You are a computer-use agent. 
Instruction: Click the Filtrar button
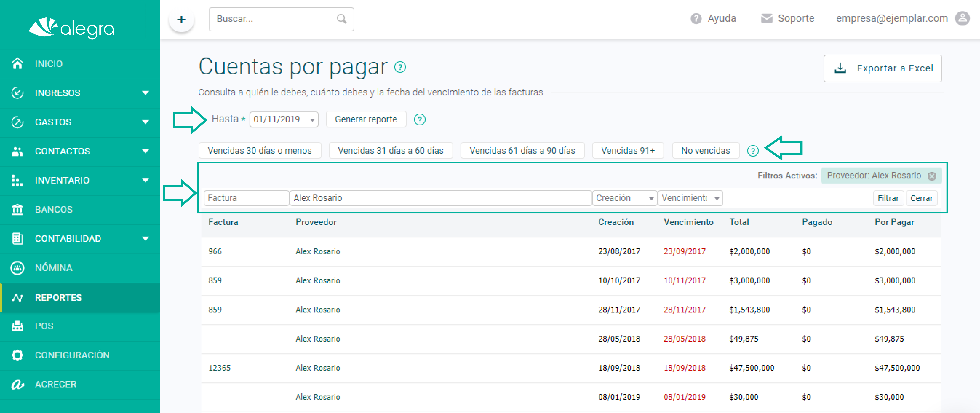888,198
